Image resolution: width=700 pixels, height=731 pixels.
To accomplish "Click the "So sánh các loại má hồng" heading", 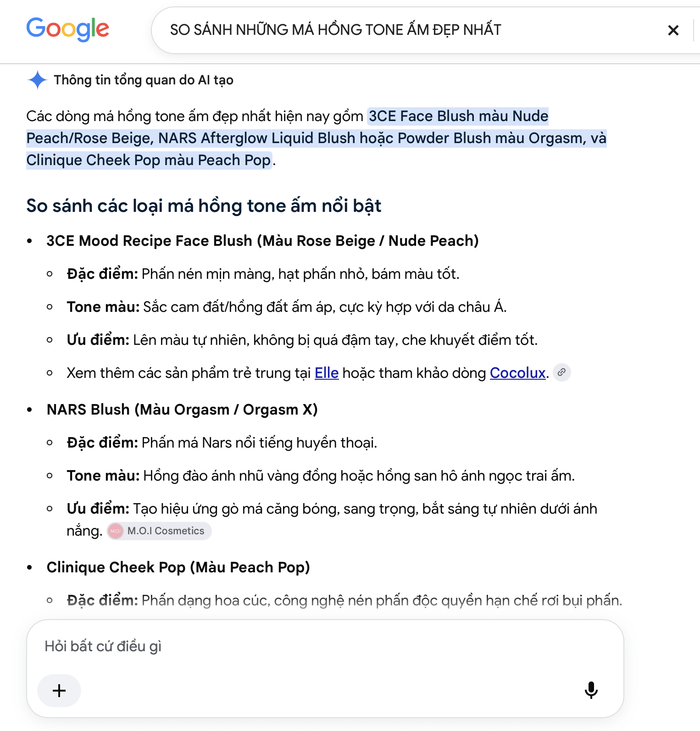I will pos(204,206).
